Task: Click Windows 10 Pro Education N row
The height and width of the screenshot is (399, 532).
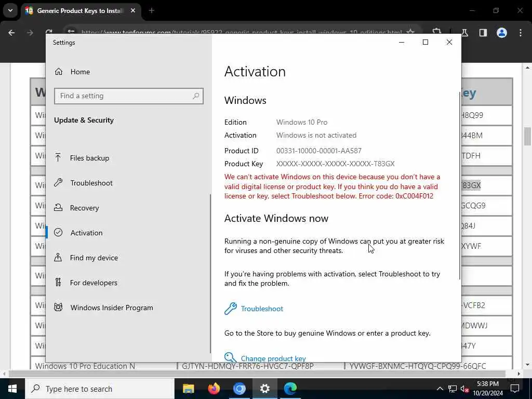Action: click(x=85, y=366)
